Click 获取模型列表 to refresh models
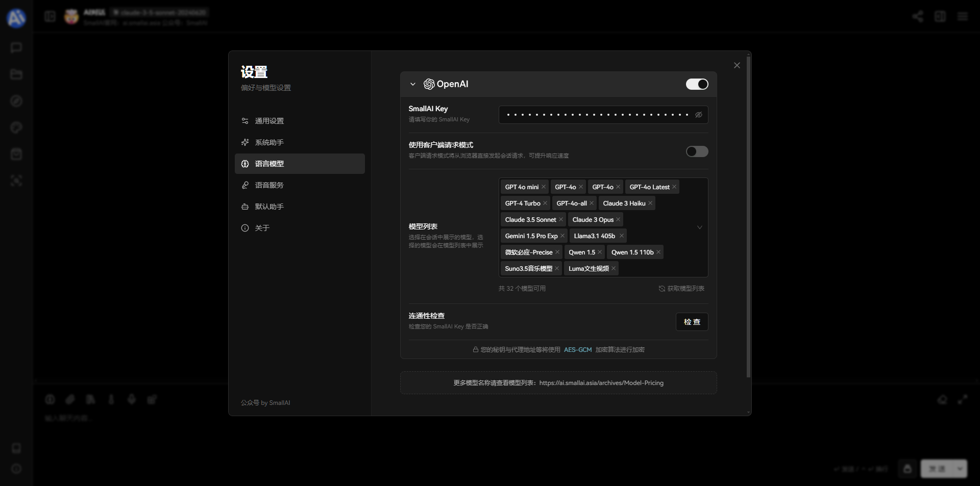The height and width of the screenshot is (486, 980). (x=681, y=289)
